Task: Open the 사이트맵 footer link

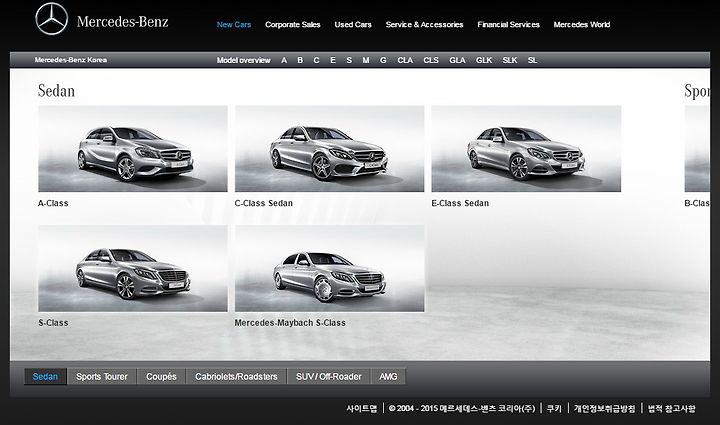Action: click(362, 408)
